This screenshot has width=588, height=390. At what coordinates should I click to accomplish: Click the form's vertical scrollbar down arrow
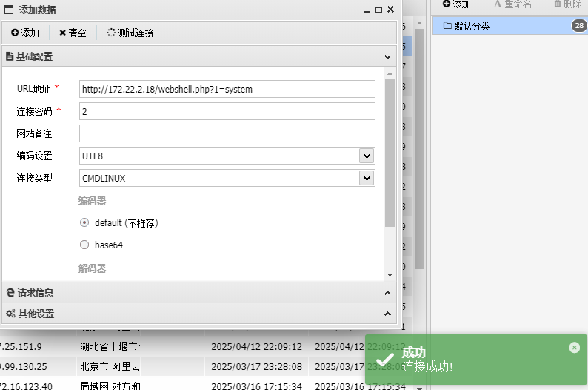click(x=390, y=274)
